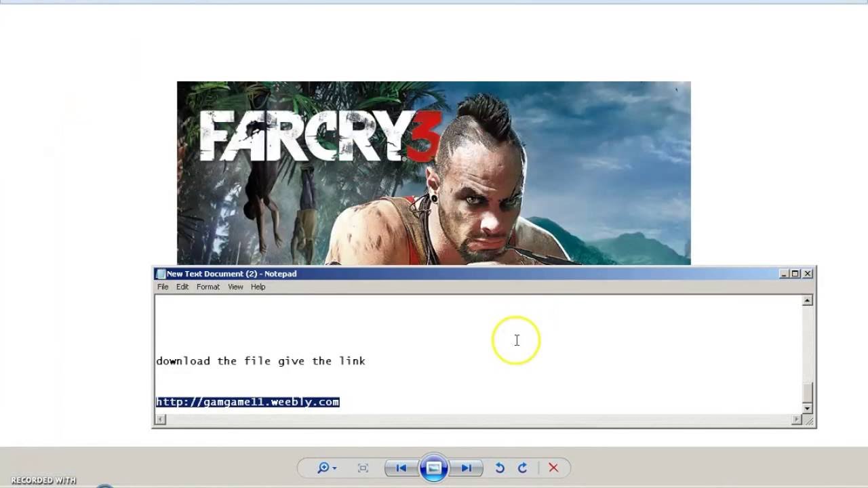Click the 'download the file give the link' line

(x=261, y=361)
